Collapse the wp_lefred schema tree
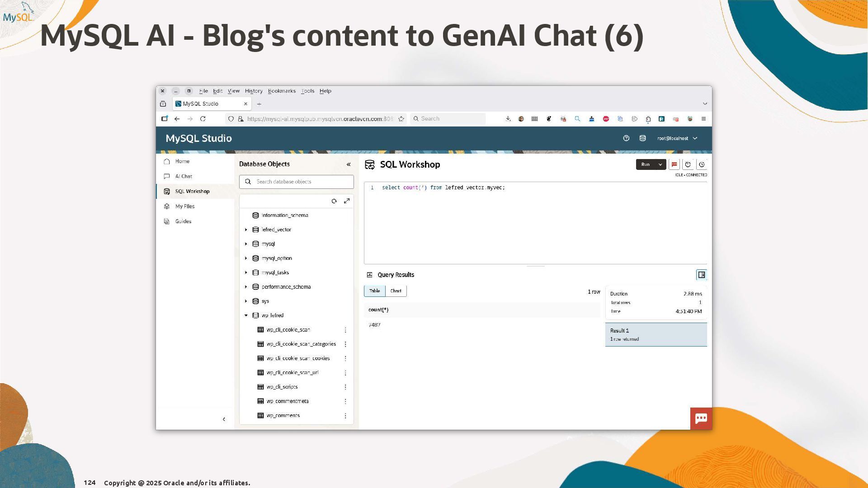 (246, 315)
